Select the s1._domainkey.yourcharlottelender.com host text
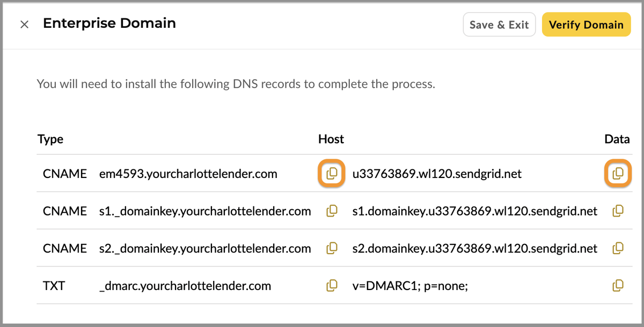Screen dimensions: 644x327 point(206,211)
